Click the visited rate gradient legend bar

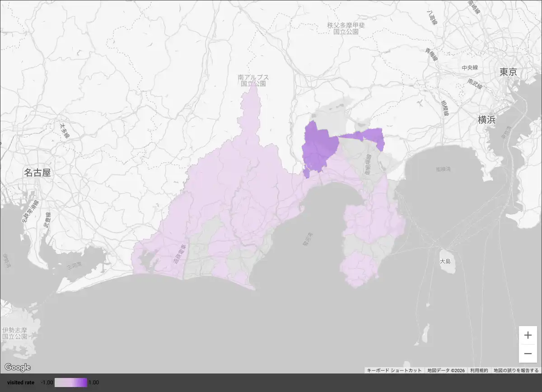(x=70, y=383)
